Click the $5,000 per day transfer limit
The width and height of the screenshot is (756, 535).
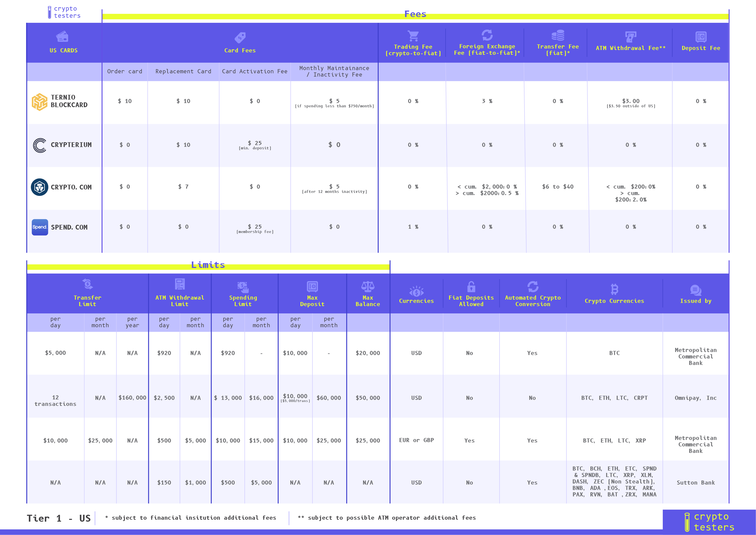click(x=55, y=353)
